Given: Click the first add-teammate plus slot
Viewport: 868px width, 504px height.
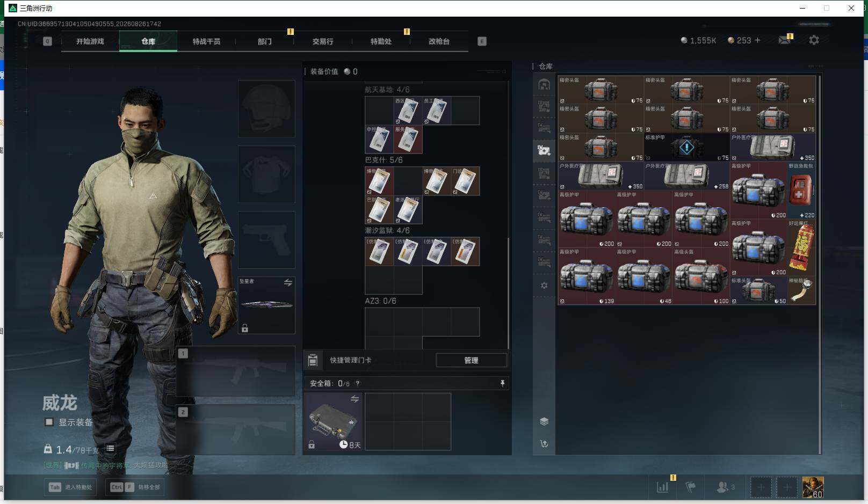Looking at the screenshot, I should click(761, 487).
